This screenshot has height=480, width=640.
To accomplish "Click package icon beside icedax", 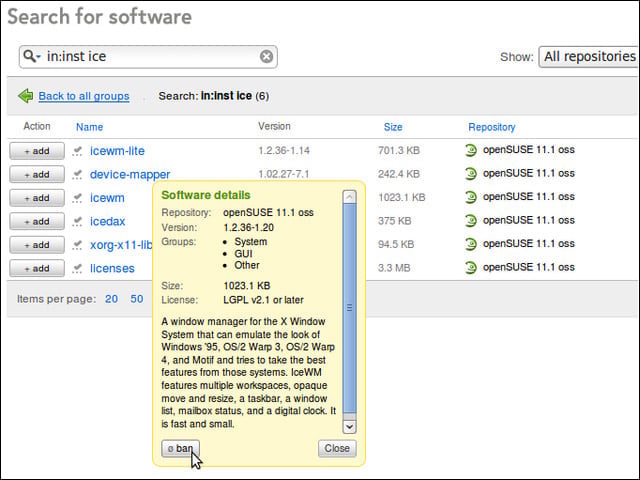I will (x=77, y=222).
